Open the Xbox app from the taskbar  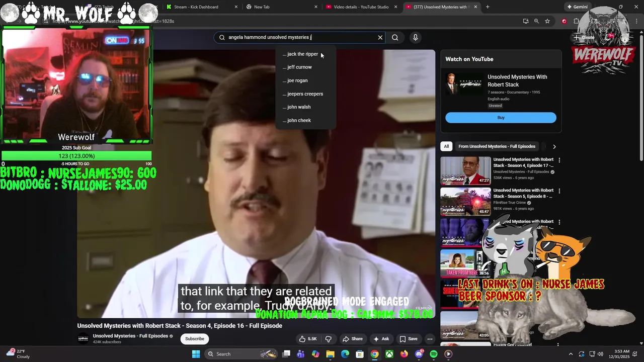[x=389, y=354]
